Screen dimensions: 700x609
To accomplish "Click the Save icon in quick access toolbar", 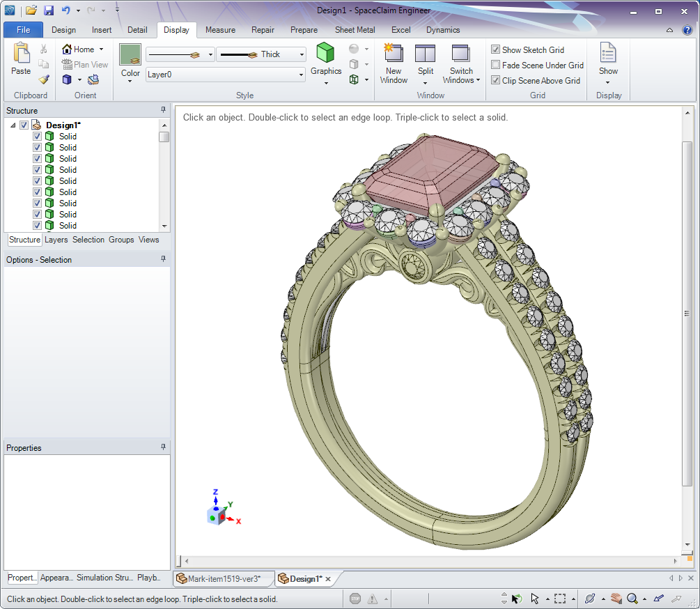I will pos(49,10).
